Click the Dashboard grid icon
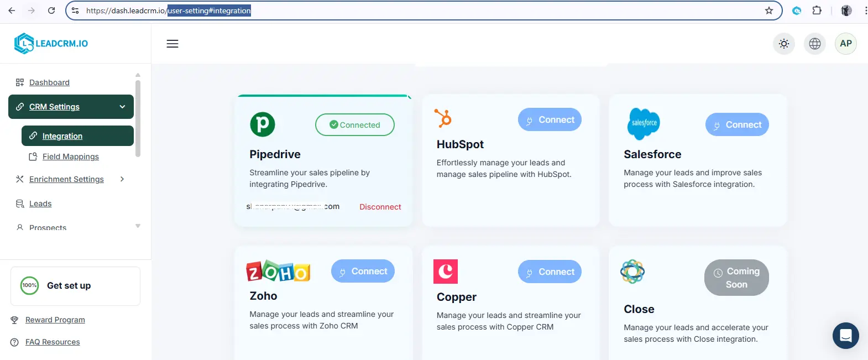868x360 pixels. pos(20,82)
